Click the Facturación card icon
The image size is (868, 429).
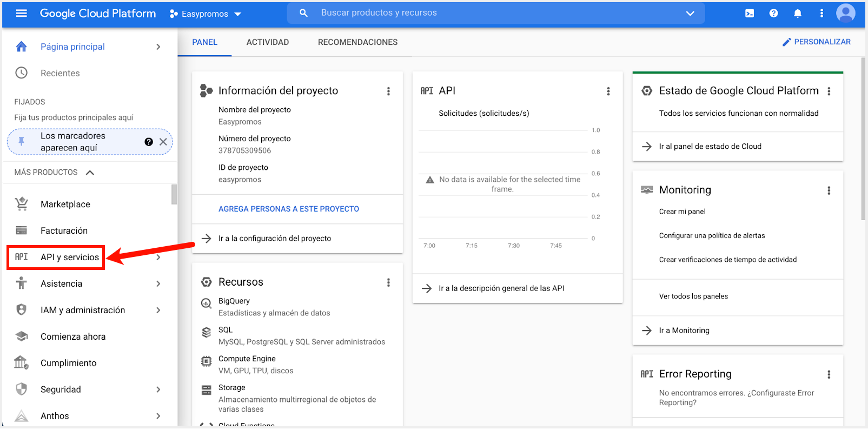[x=21, y=230]
